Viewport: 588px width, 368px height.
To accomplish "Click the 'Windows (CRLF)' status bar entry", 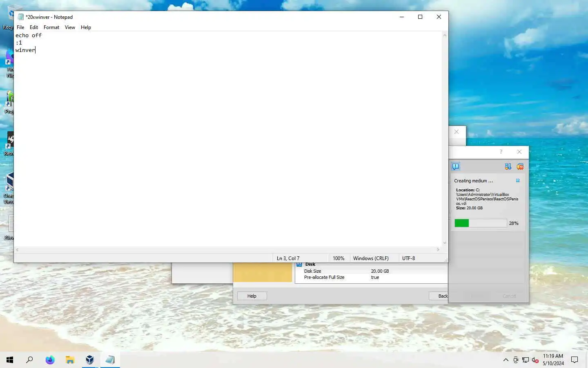I will 371,258.
